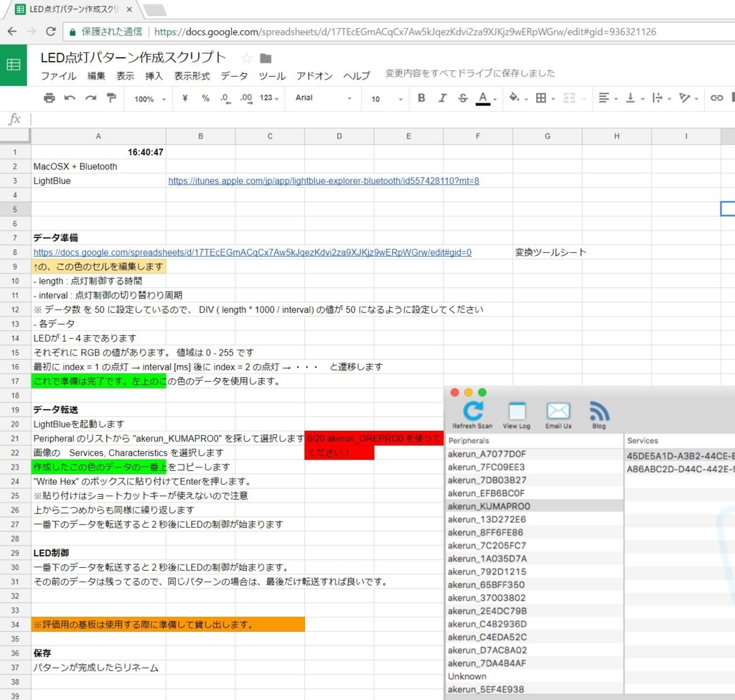Open the font size 10 dropdown
735x700 pixels.
pos(387,99)
